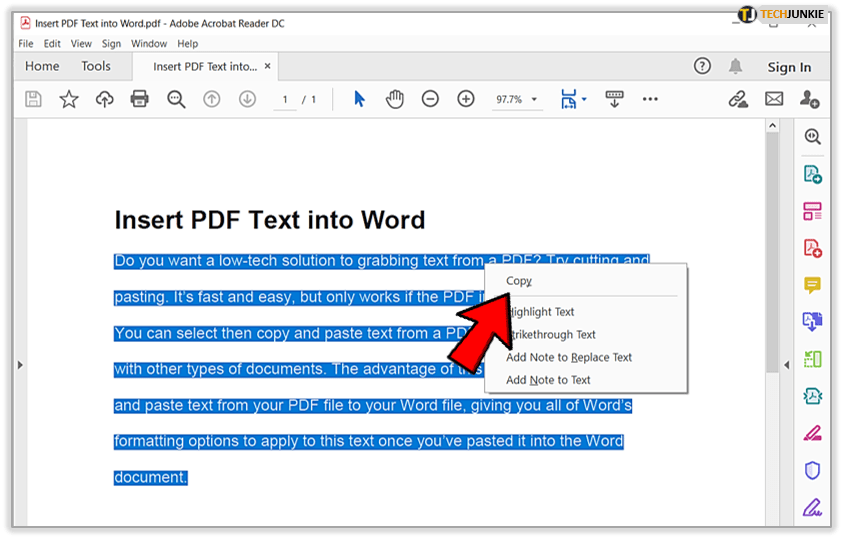Activate the arrow Selection tool
This screenshot has height=539, width=843.
point(360,99)
